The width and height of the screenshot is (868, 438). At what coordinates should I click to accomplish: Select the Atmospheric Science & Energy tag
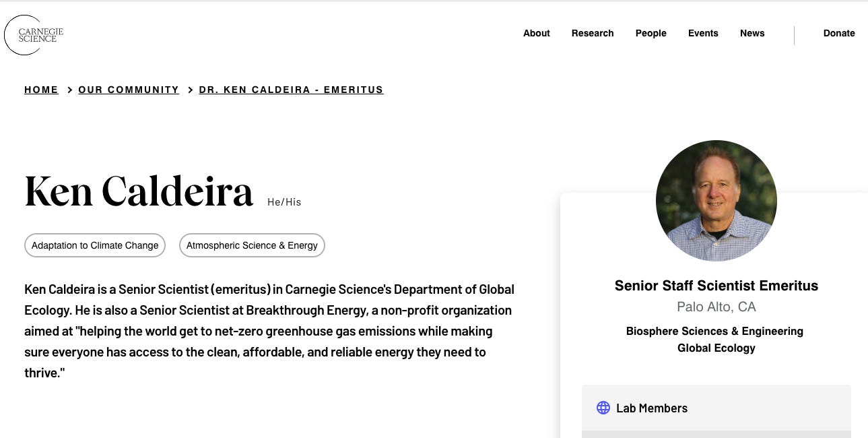[x=252, y=245]
